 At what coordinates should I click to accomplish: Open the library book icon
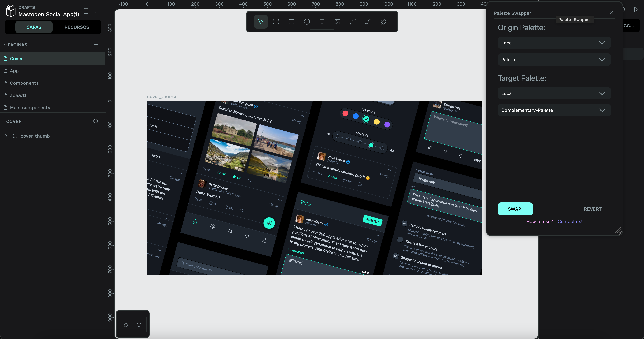coord(86,11)
